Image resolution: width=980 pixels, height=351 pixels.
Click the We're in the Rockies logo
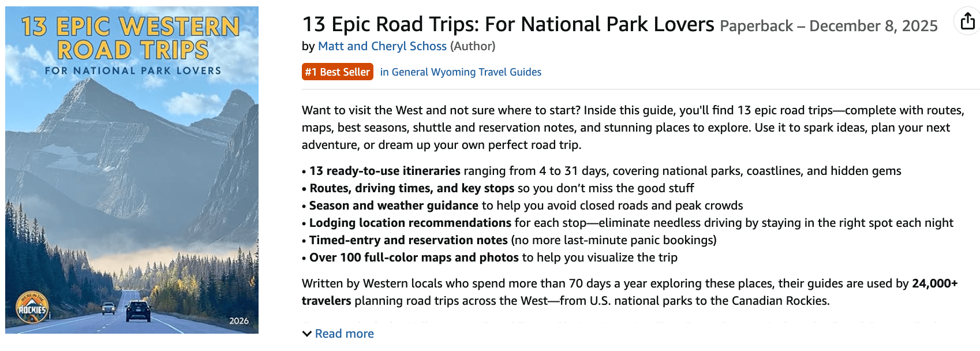pos(32,308)
